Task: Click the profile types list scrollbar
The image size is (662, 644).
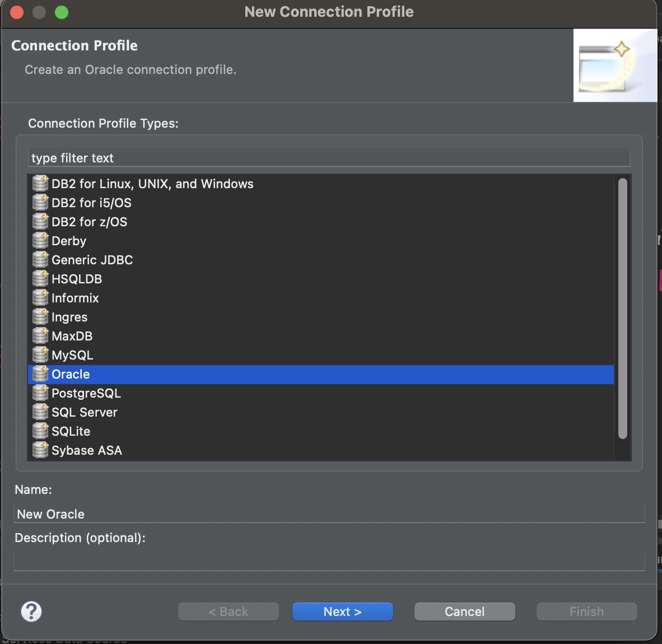Action: point(623,309)
